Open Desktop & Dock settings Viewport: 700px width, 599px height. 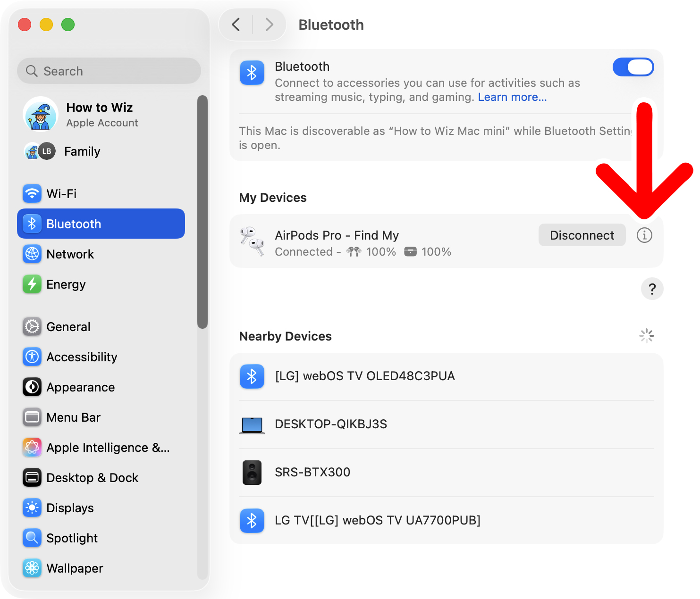pyautogui.click(x=32, y=477)
